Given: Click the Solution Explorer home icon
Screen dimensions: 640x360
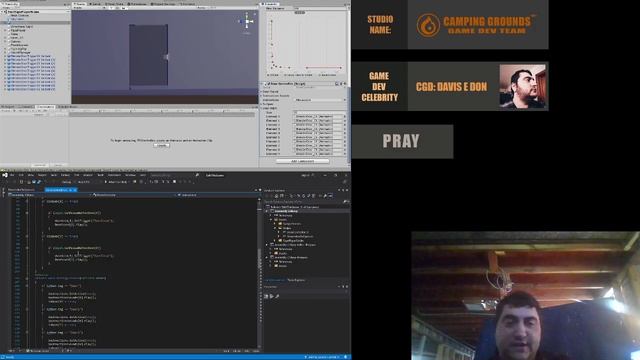Looking at the screenshot, I should pyautogui.click(x=276, y=196).
